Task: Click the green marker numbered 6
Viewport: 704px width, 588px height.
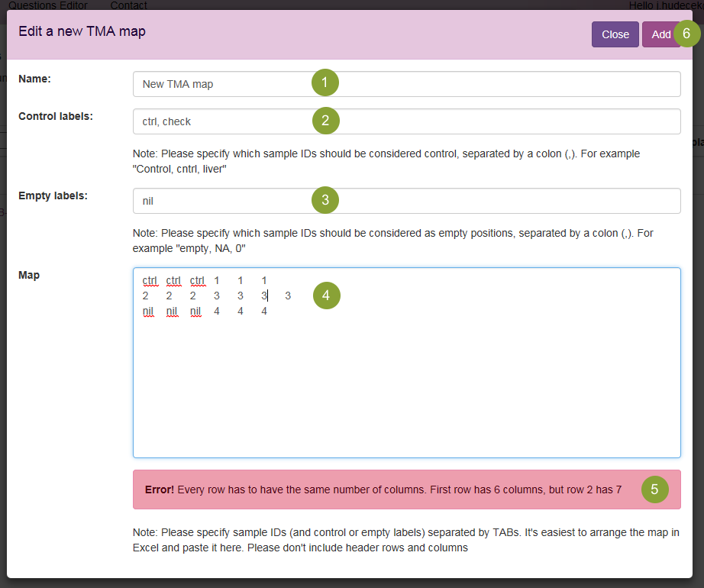Action: tap(686, 34)
